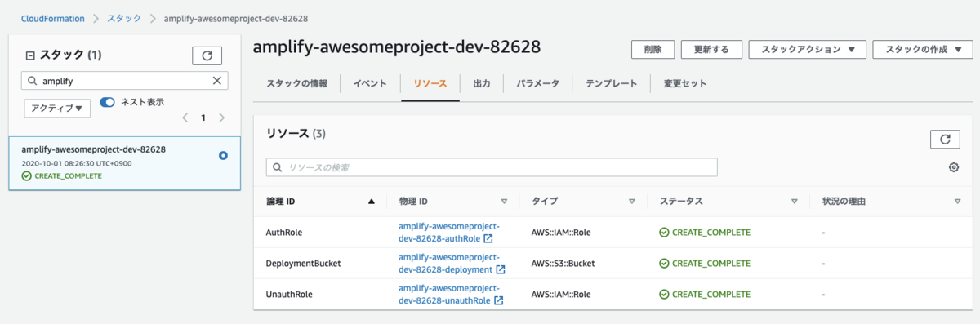
Task: Sort by タイプ column arrow
Action: point(632,201)
